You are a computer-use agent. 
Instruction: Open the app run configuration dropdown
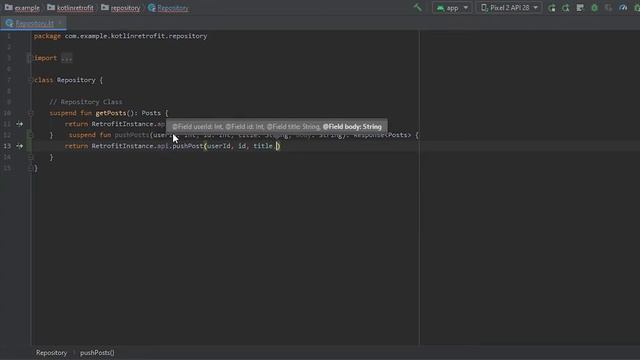tap(452, 8)
